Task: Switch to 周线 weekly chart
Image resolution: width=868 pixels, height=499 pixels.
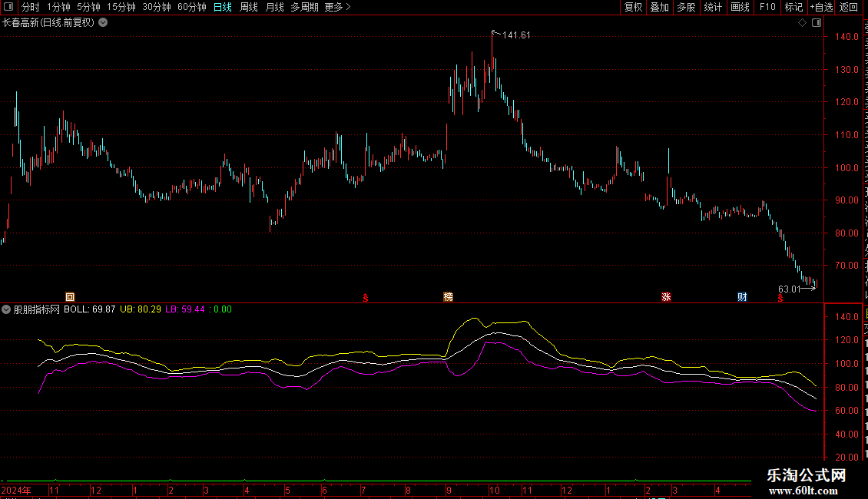Action: (x=249, y=7)
